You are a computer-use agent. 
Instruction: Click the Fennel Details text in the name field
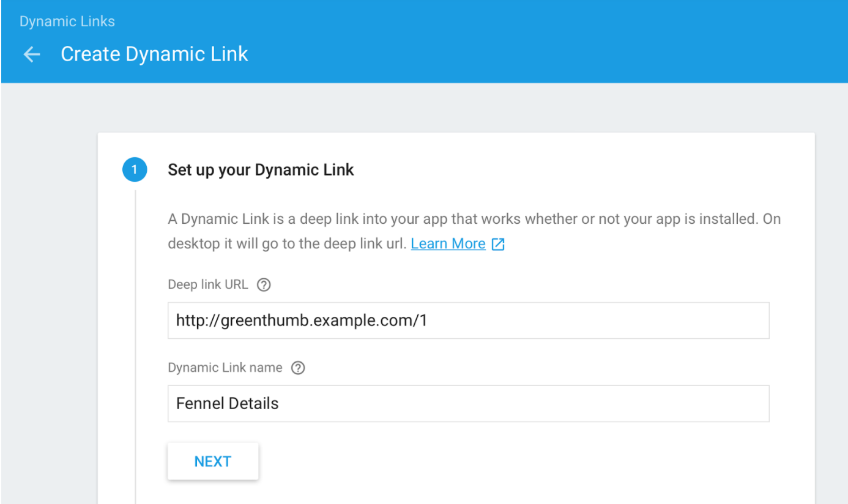227,404
